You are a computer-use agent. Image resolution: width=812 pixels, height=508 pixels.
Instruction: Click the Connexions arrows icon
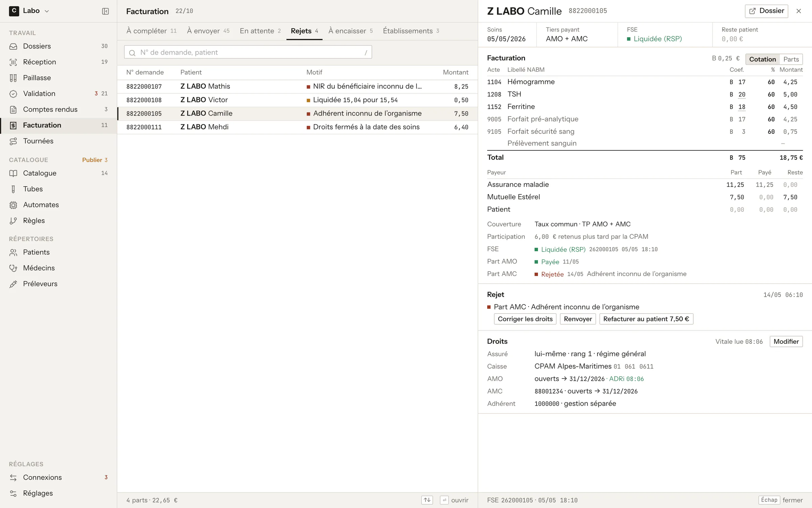tap(13, 478)
